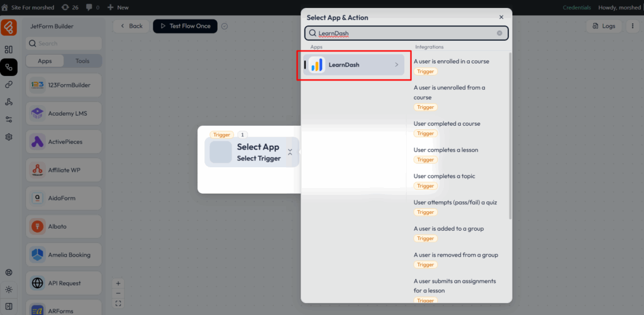
Task: Go Back from the flow builder
Action: (x=131, y=26)
